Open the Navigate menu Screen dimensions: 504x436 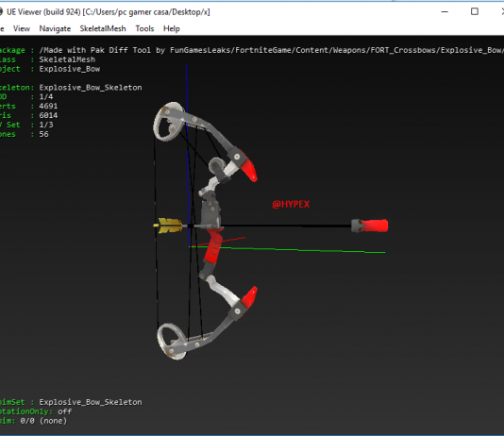[55, 28]
